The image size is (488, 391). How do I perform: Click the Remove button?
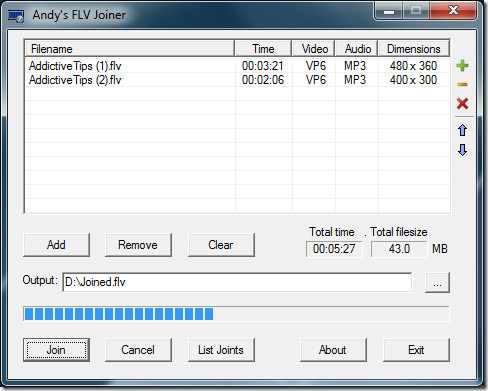tap(138, 245)
